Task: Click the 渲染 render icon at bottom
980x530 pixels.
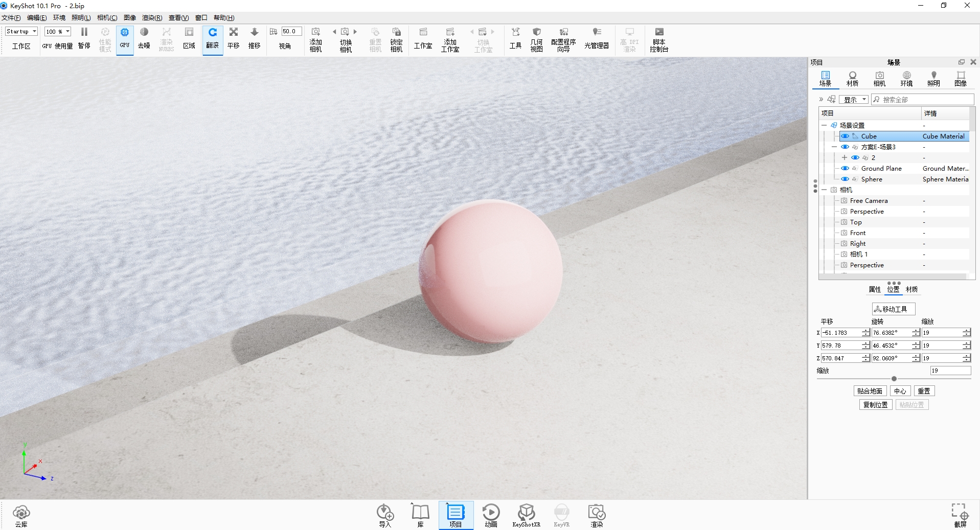Action: click(597, 514)
